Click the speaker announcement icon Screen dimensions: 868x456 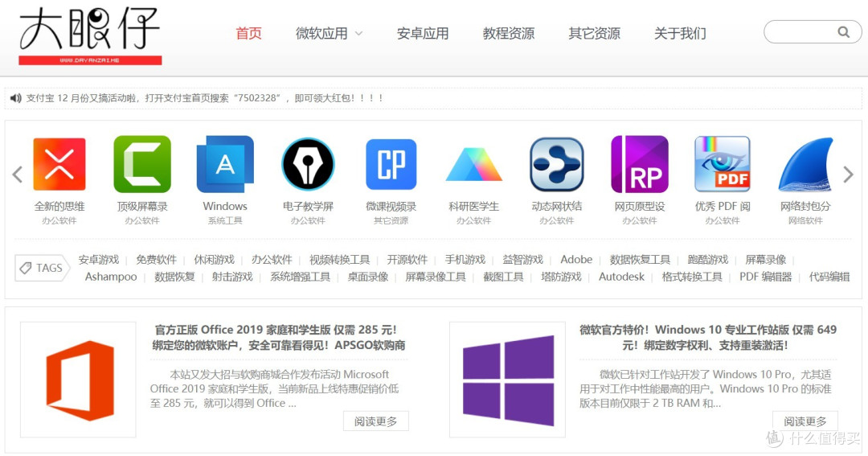pyautogui.click(x=15, y=98)
